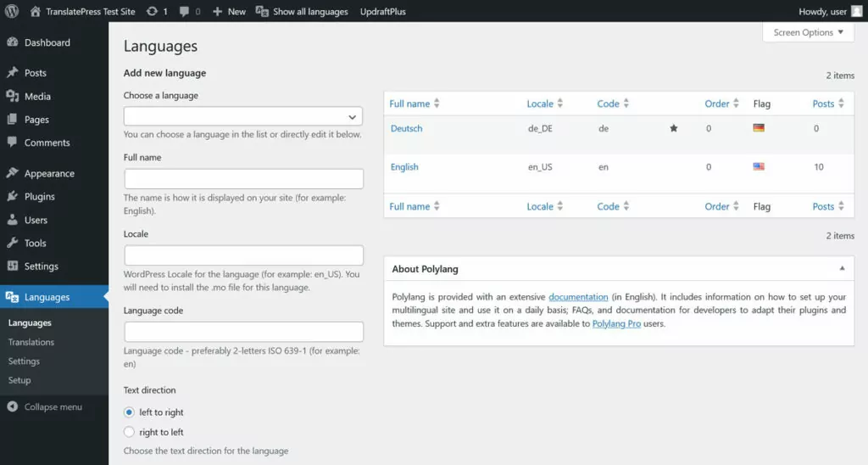This screenshot has width=868, height=465.
Task: Click the Posts pushpin icon
Action: pyautogui.click(x=12, y=73)
